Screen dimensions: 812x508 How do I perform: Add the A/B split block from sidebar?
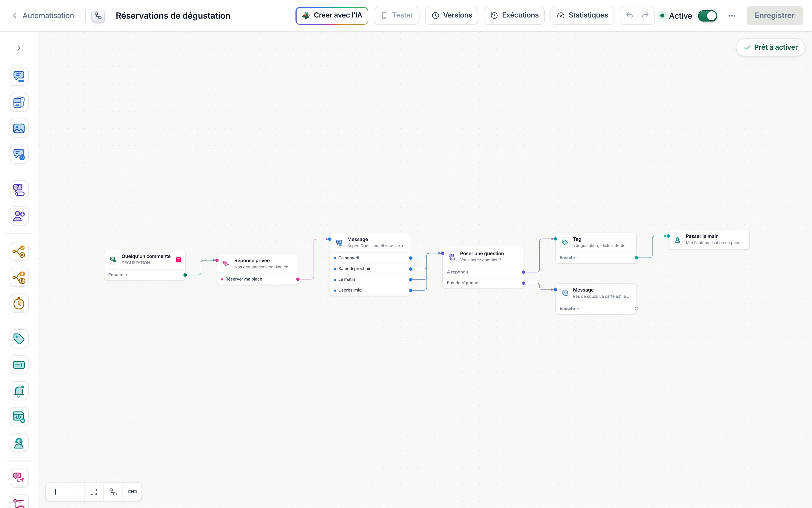19,277
